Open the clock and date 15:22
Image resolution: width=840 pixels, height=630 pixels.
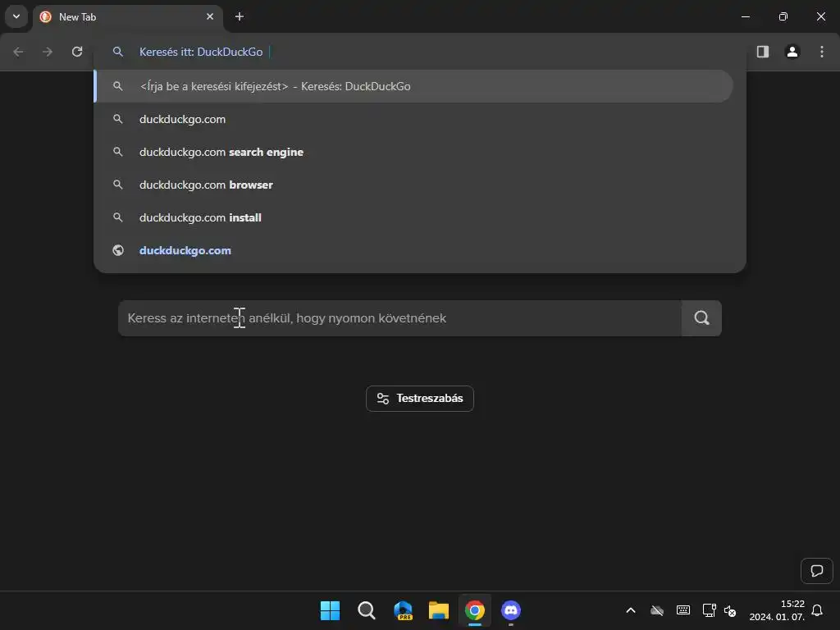777,610
